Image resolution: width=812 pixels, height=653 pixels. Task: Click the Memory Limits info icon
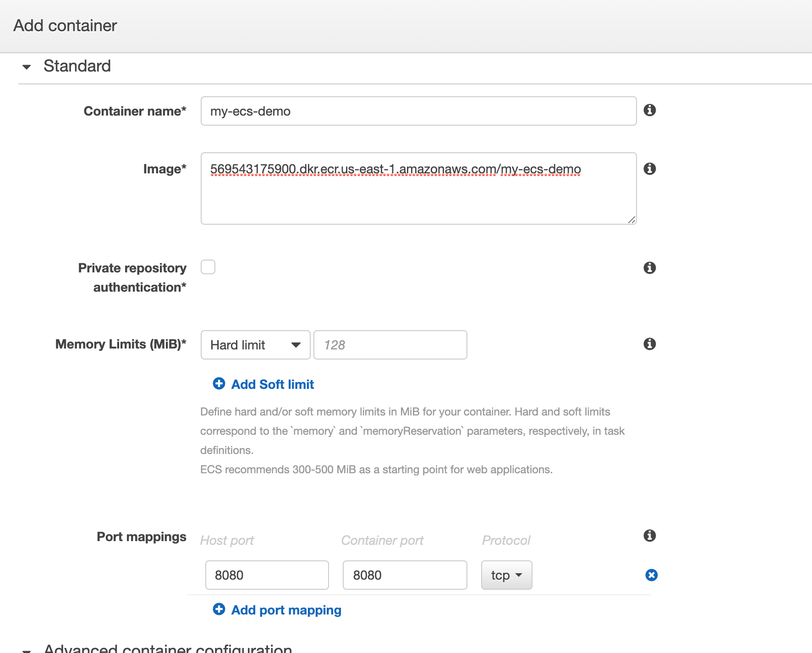pos(650,344)
